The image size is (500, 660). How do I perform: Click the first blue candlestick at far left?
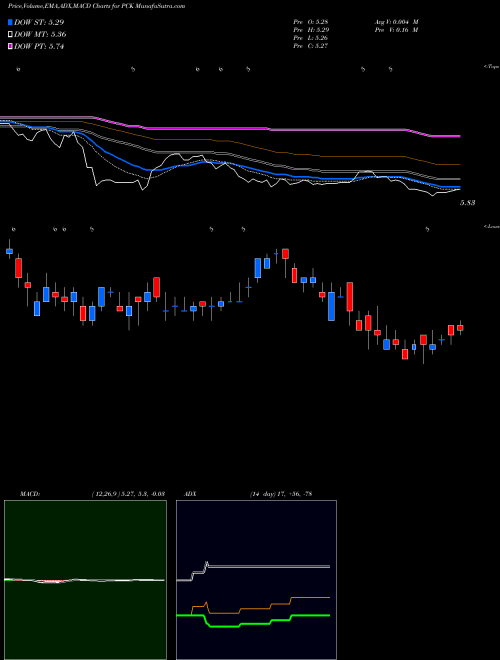tap(9, 251)
